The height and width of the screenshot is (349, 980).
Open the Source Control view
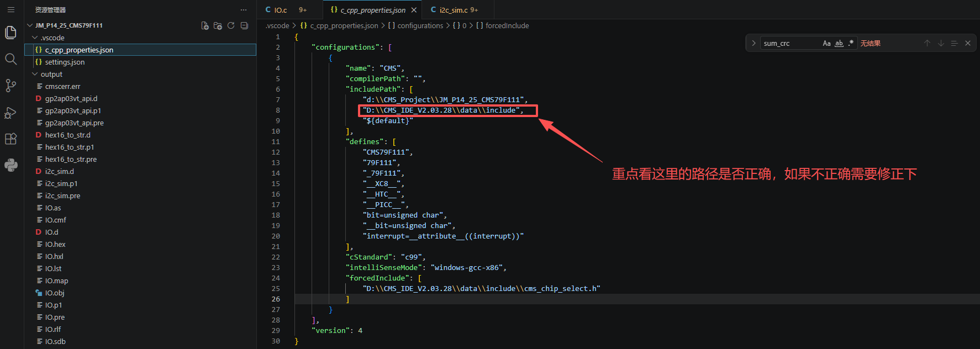(10, 86)
